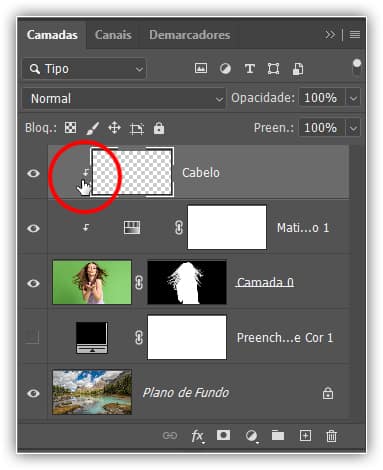This screenshot has height=470, width=383.
Task: Show the Preench...e Cor 1 layer
Action: pos(33,337)
